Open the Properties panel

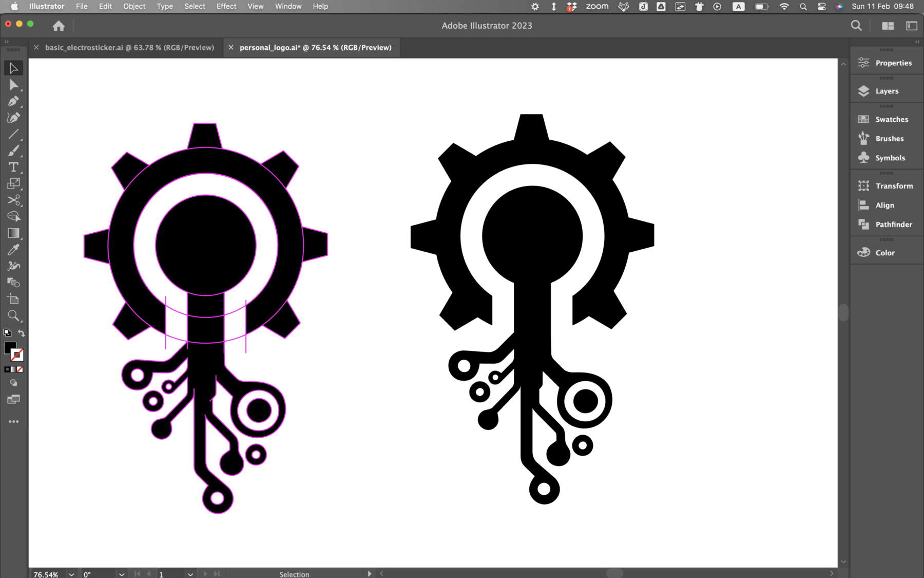point(887,63)
